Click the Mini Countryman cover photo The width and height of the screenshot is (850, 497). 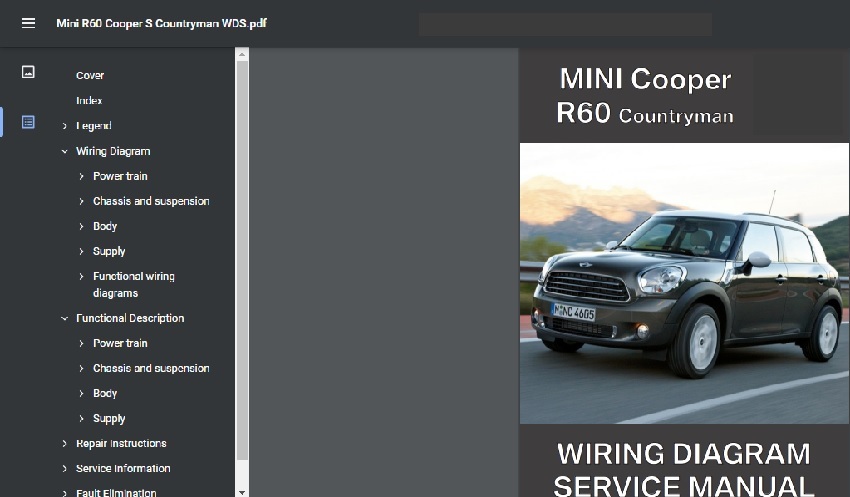pyautogui.click(x=684, y=283)
